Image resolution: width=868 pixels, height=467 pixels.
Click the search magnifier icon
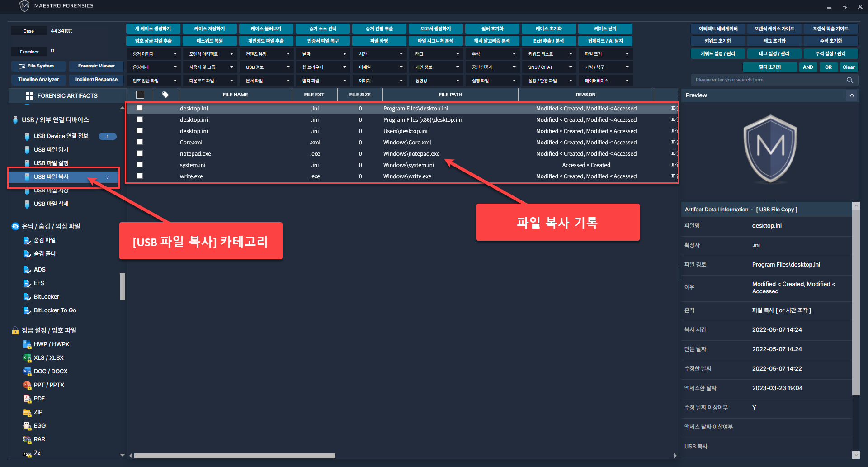pyautogui.click(x=849, y=80)
